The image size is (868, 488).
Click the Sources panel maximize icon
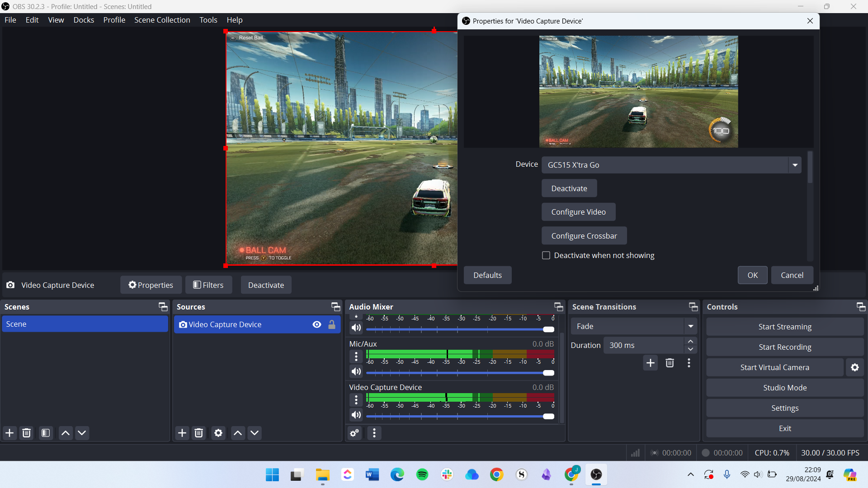point(335,306)
